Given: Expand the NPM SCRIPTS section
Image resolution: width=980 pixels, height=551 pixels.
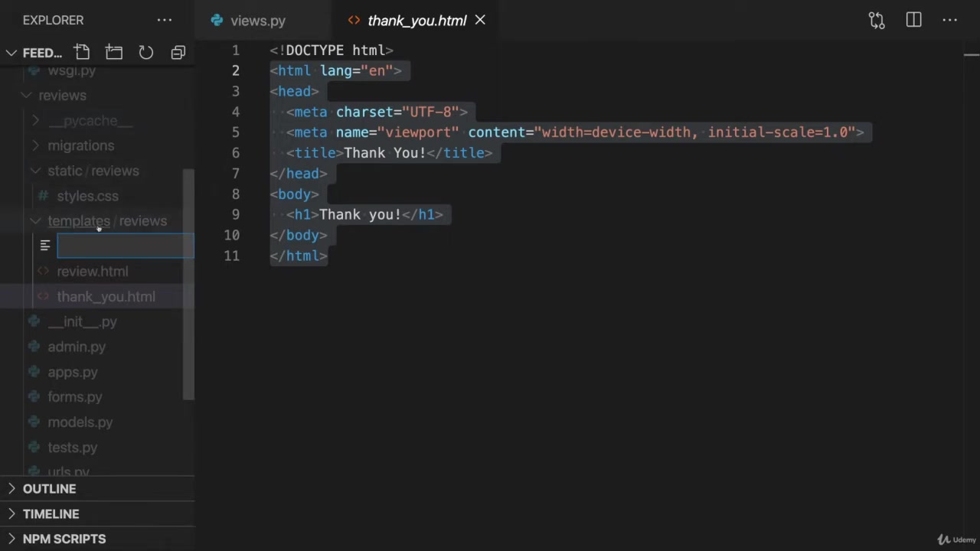Looking at the screenshot, I should [x=64, y=539].
